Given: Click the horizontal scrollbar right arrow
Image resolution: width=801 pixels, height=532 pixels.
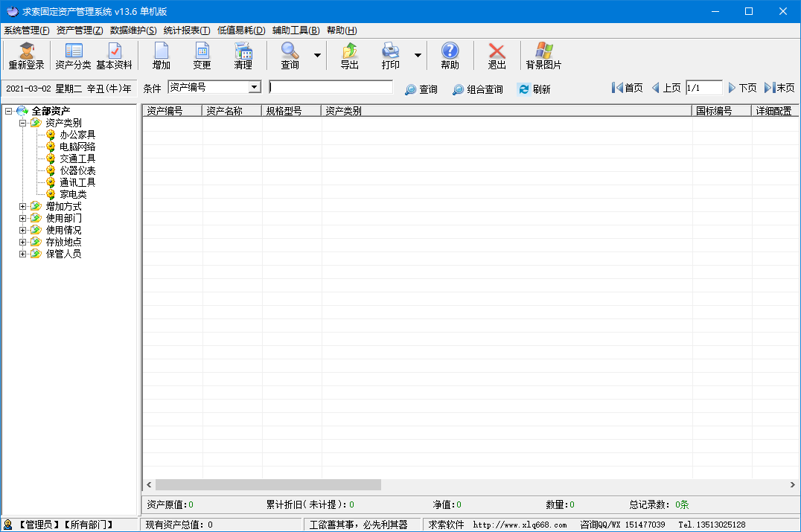Looking at the screenshot, I should coord(792,484).
